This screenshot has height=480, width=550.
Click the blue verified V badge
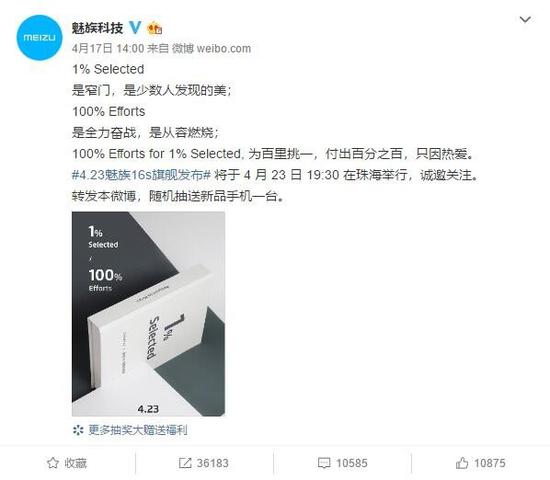tap(135, 28)
